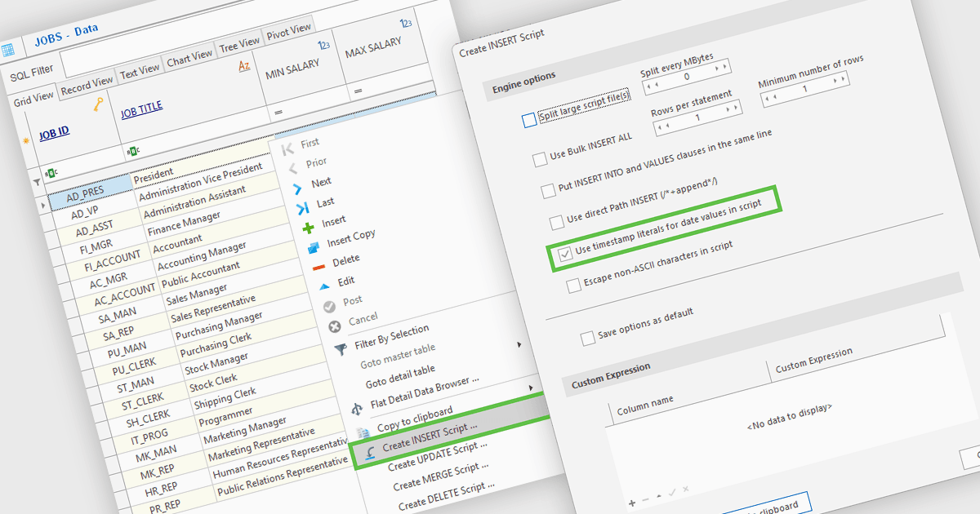Click the JOB ID column header link
The width and height of the screenshot is (980, 514).
[54, 132]
